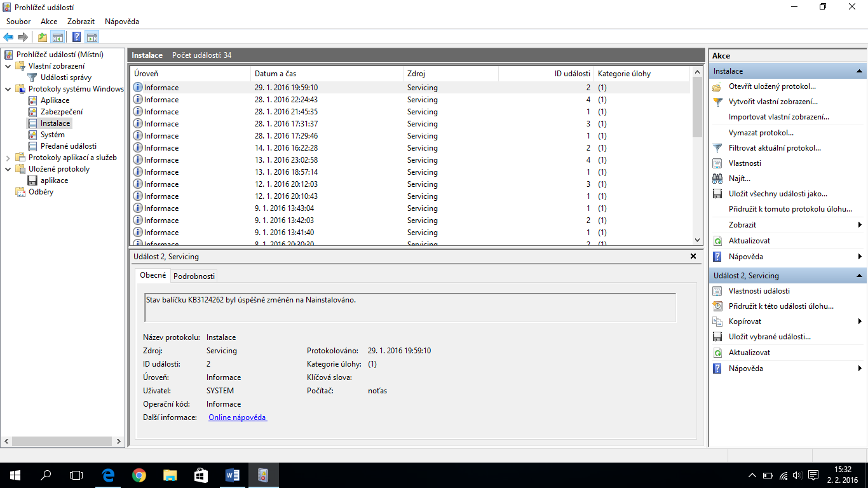Select the event from 14. 1. 2016 16:22:28
The image size is (868, 488).
(x=410, y=148)
